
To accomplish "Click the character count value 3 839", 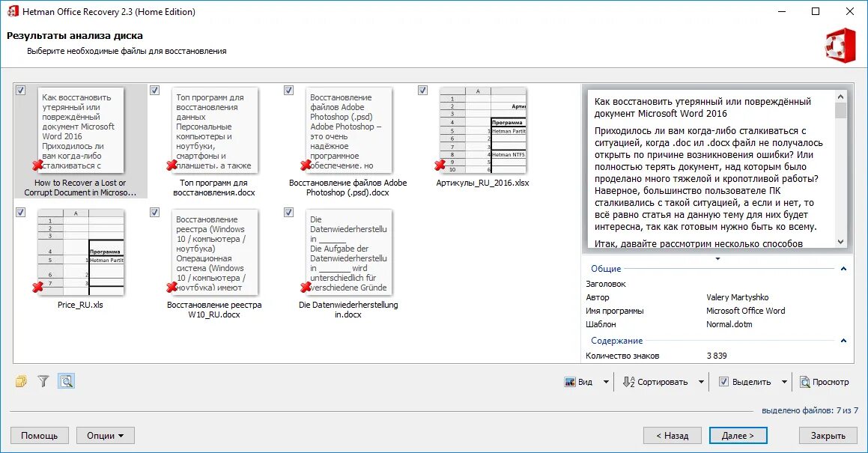I will (x=717, y=356).
